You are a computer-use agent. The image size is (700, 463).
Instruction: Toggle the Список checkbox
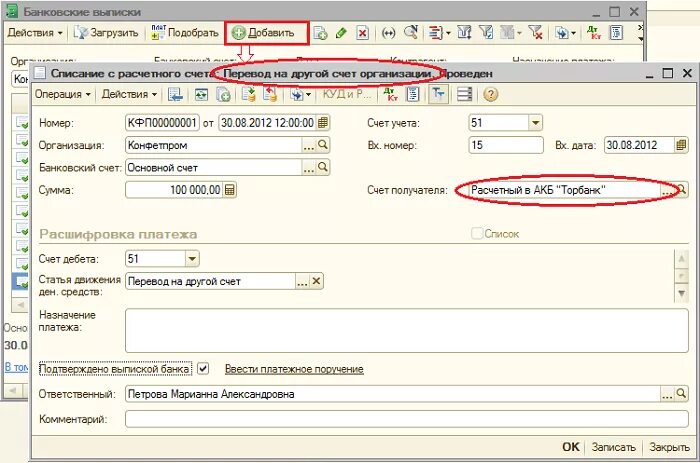477,233
